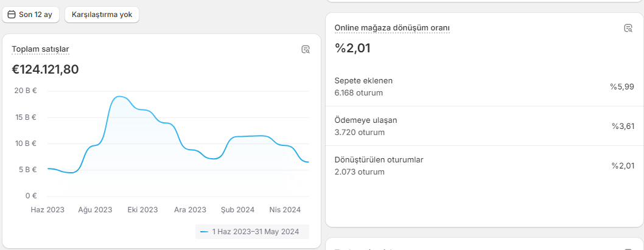Select the Dönüştürülen oturumlar row

[485, 166]
